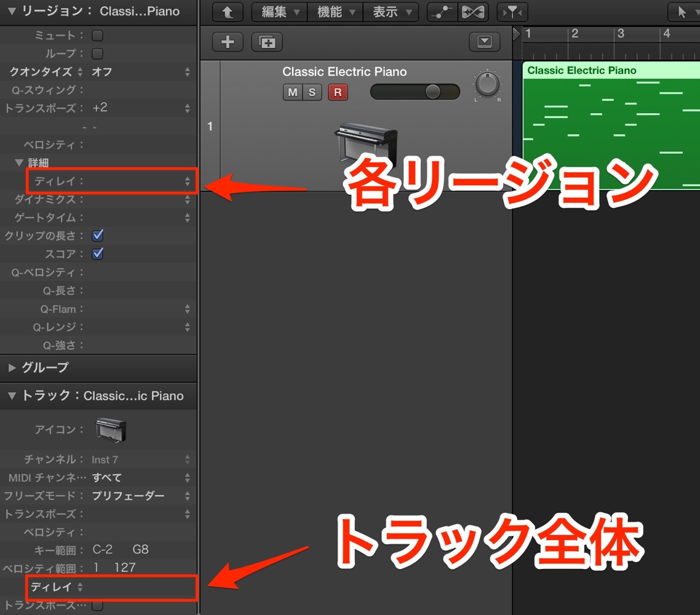Open the 機能 menu
Screen dimensions: 700x615
click(x=335, y=12)
